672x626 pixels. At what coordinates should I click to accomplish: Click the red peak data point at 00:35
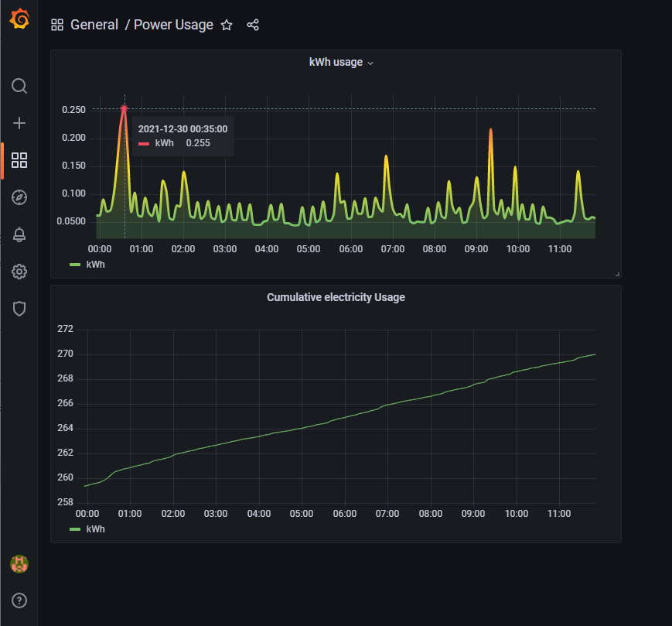click(125, 108)
